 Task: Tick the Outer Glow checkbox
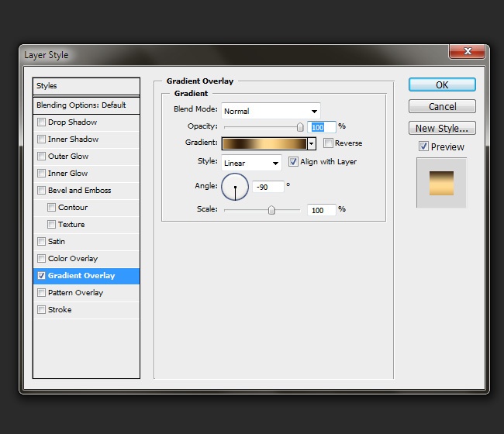point(41,156)
